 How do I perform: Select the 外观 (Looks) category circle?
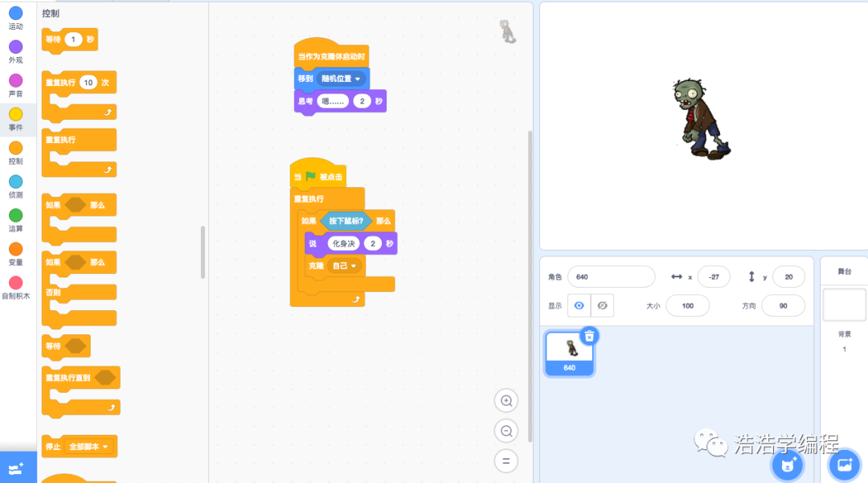[15, 47]
